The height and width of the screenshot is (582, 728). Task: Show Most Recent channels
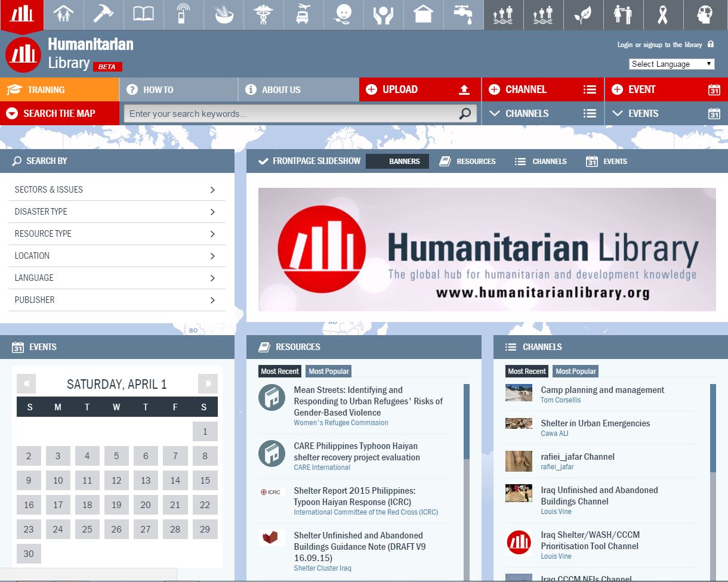[x=527, y=371]
